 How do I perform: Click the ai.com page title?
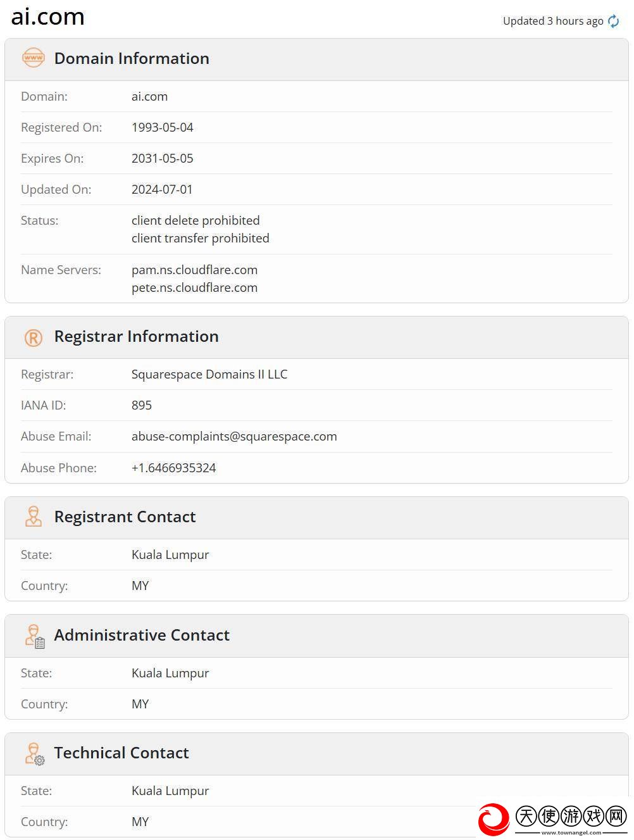48,17
